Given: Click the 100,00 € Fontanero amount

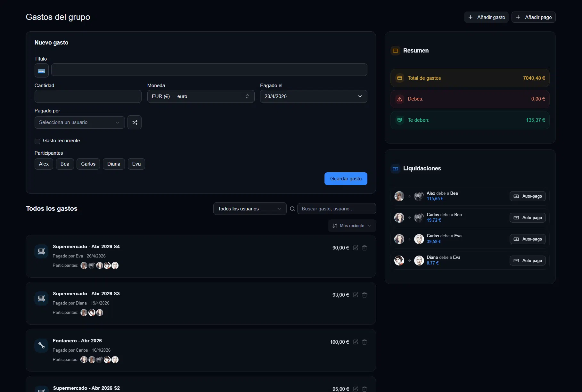Looking at the screenshot, I should pyautogui.click(x=340, y=342).
